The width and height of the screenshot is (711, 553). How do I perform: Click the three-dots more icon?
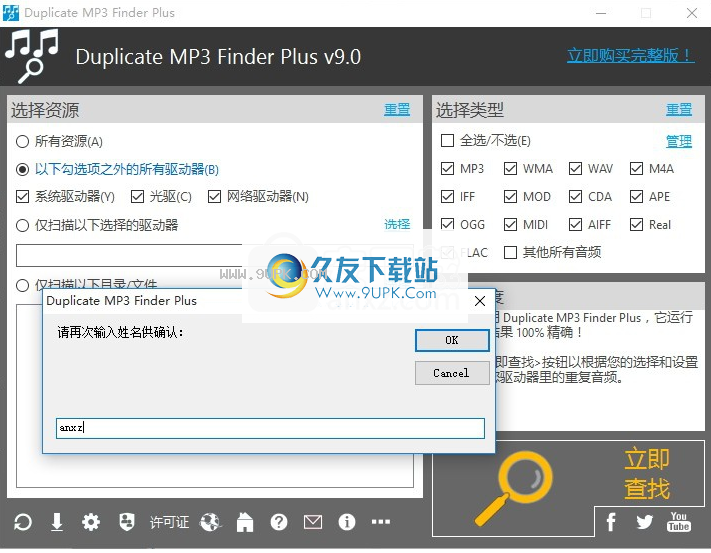click(x=381, y=522)
